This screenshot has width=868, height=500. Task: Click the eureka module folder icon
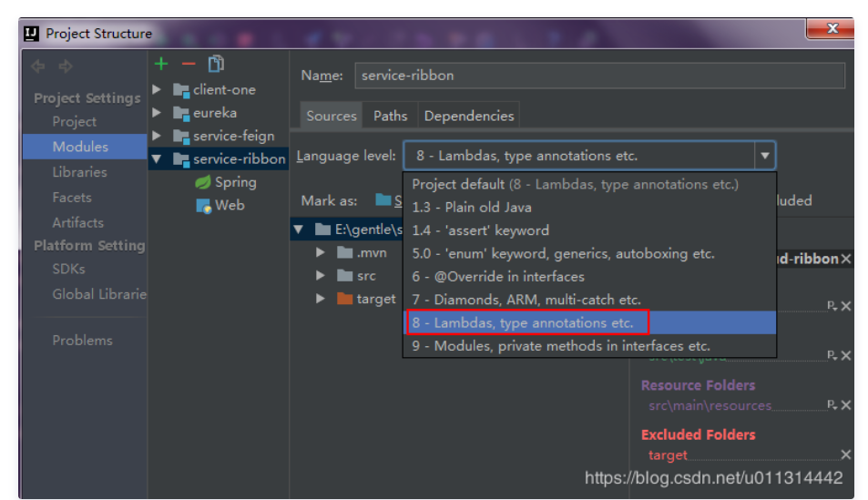pyautogui.click(x=181, y=113)
